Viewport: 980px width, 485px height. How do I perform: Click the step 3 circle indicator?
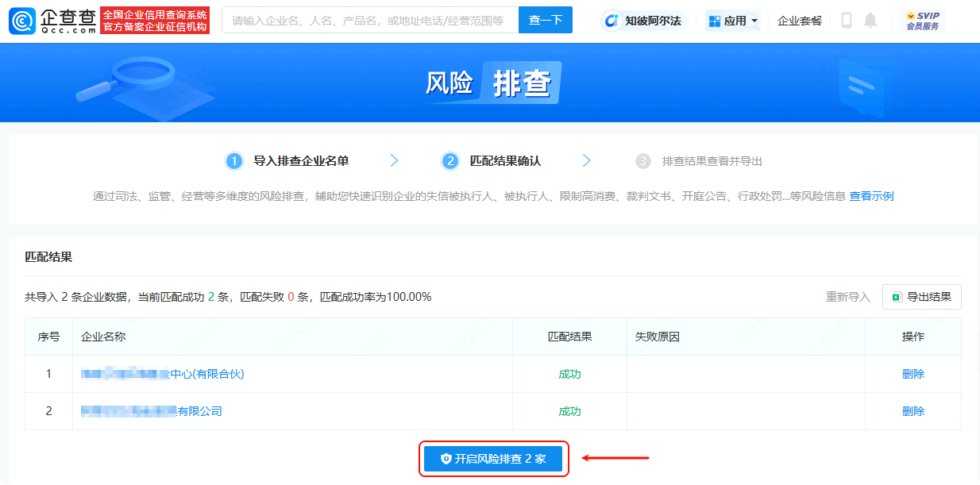coord(643,161)
